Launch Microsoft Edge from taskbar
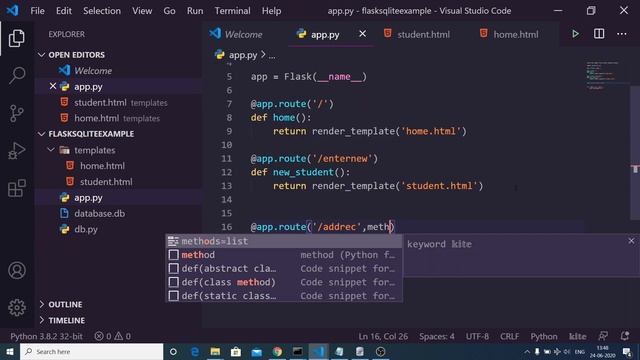This screenshot has width=640, height=360. (195, 351)
